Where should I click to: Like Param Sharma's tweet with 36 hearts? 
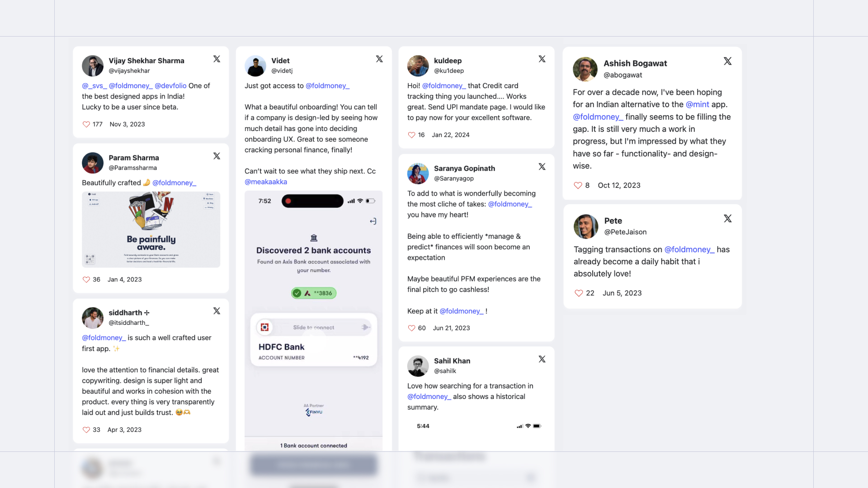pos(86,280)
